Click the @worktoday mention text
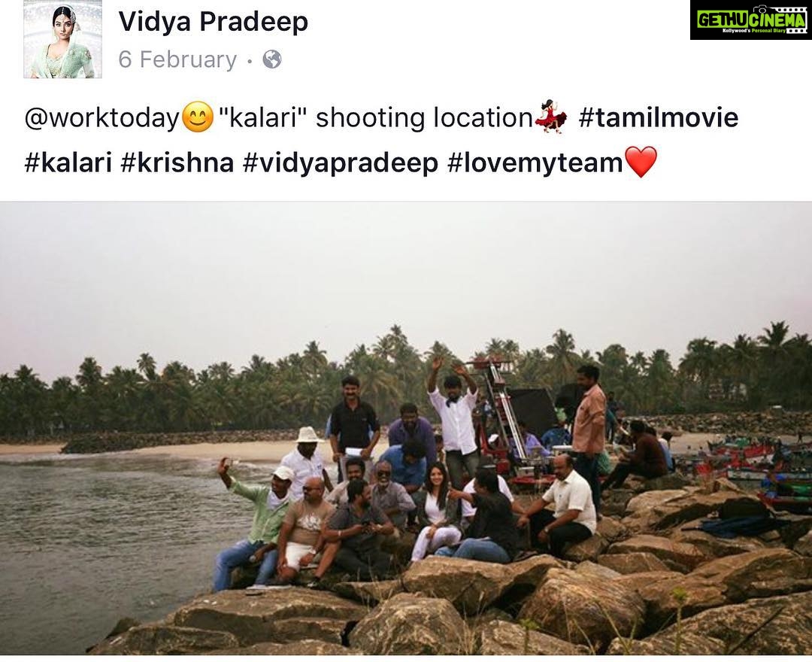 [101, 117]
